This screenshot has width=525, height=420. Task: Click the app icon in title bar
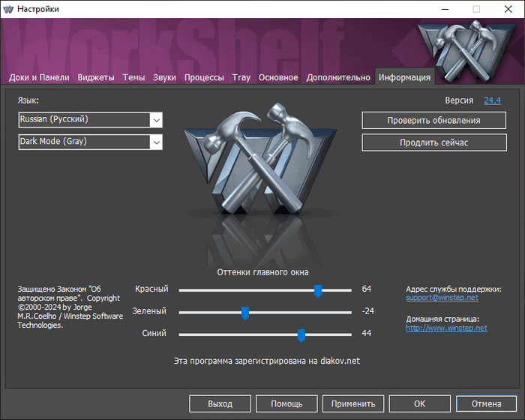pyautogui.click(x=10, y=9)
